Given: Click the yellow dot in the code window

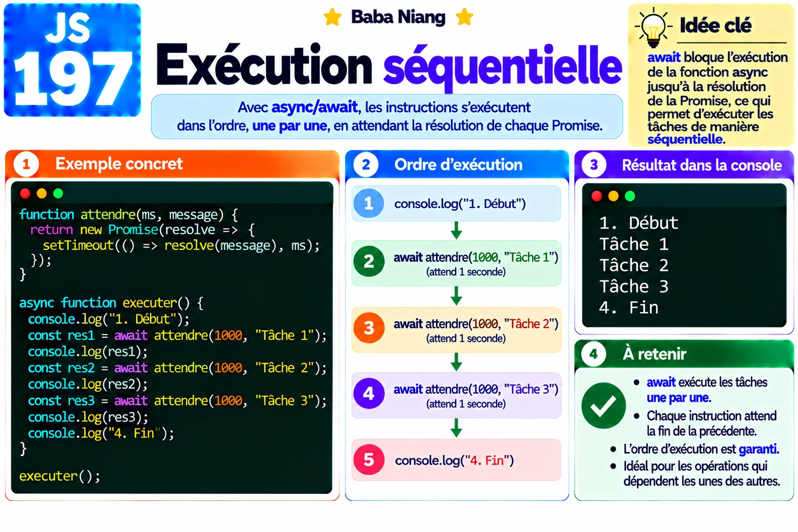Looking at the screenshot, I should click(42, 193).
